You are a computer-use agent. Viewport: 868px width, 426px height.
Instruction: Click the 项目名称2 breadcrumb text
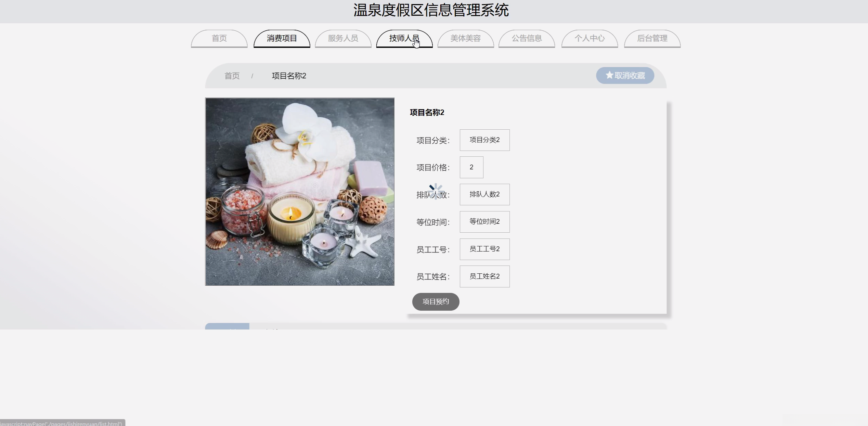[x=289, y=76]
